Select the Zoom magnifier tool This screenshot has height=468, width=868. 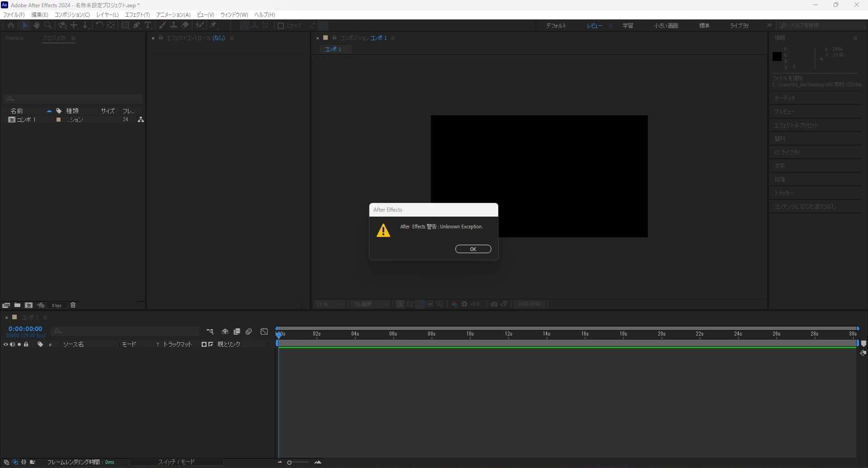click(x=48, y=25)
